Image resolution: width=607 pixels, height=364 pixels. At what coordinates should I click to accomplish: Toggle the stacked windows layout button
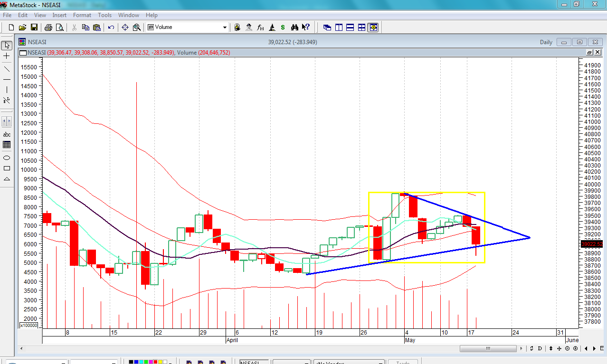tap(350, 28)
